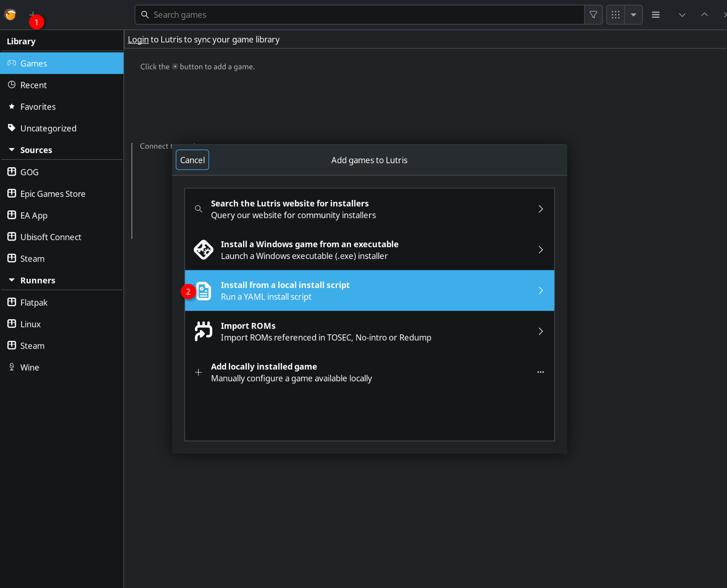Screen dimensions: 727x588
Task: Click ellipsis on Add locally installed game
Action: tap(541, 372)
